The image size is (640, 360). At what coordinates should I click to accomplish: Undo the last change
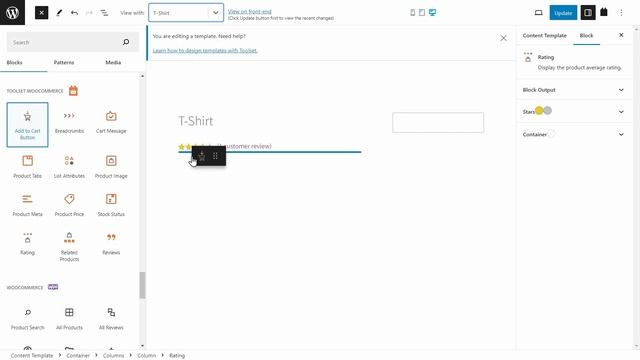click(74, 13)
